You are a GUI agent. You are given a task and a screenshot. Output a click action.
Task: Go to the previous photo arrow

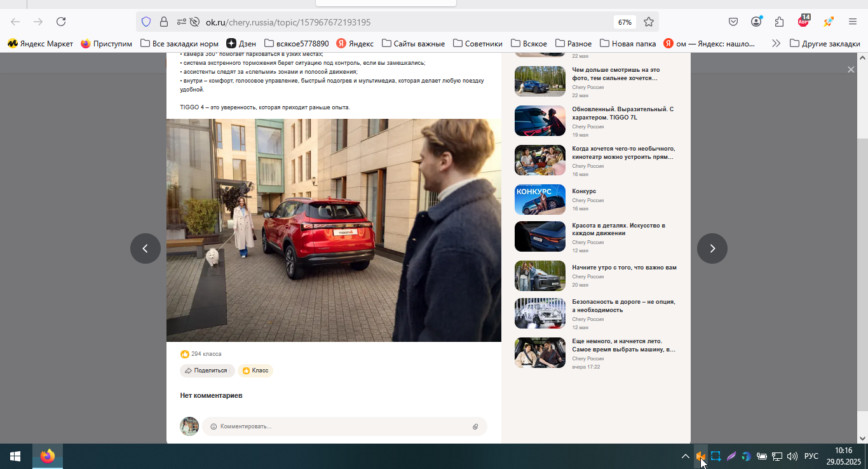(x=146, y=248)
